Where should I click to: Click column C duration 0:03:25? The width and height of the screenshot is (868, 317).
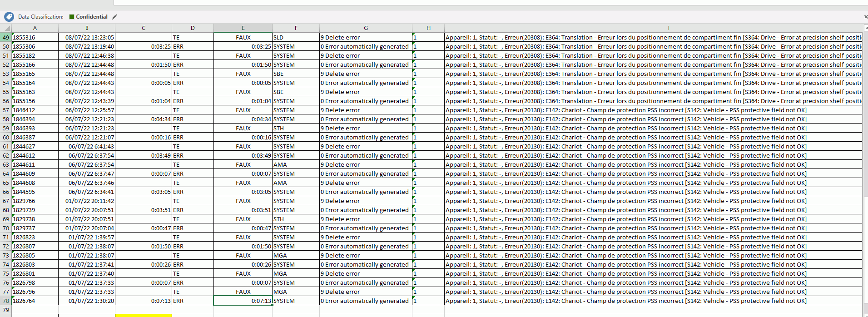(x=144, y=46)
